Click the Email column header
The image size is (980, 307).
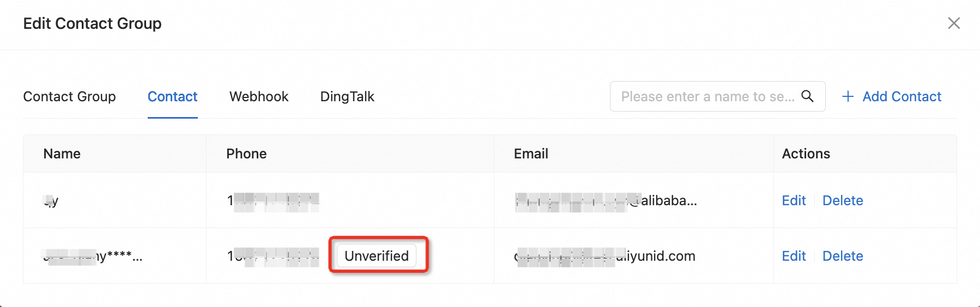point(531,153)
